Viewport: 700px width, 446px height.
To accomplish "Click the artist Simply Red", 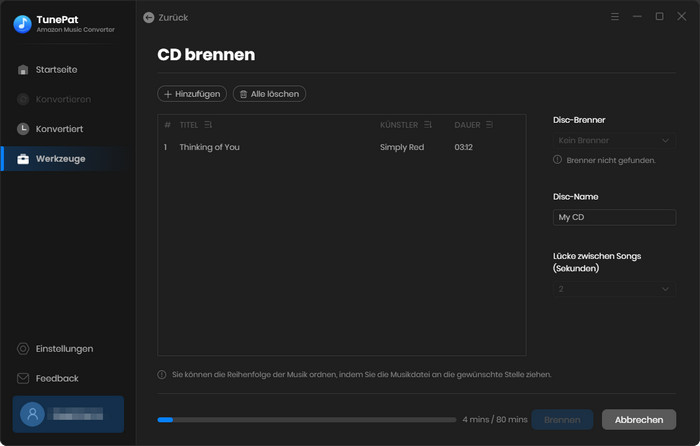I will [402, 147].
